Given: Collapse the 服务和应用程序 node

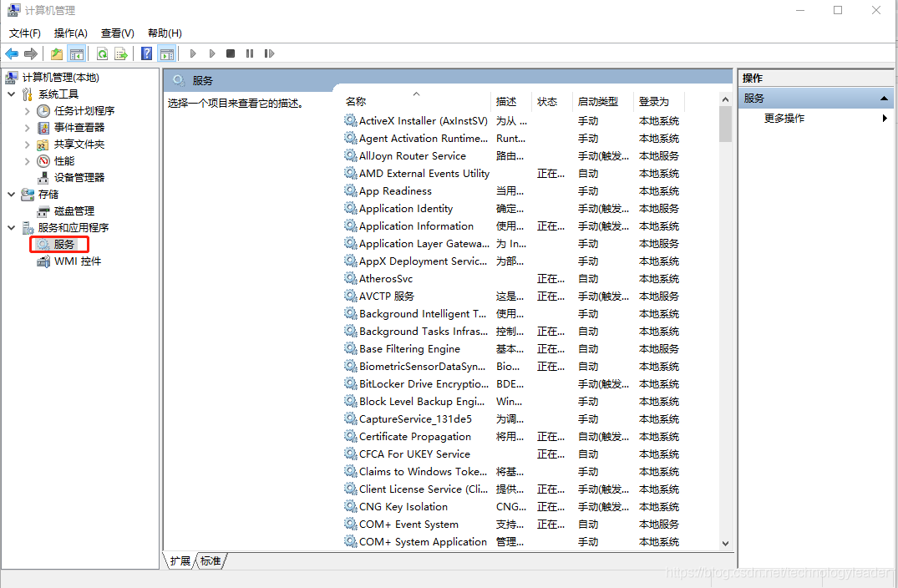Looking at the screenshot, I should 12,227.
